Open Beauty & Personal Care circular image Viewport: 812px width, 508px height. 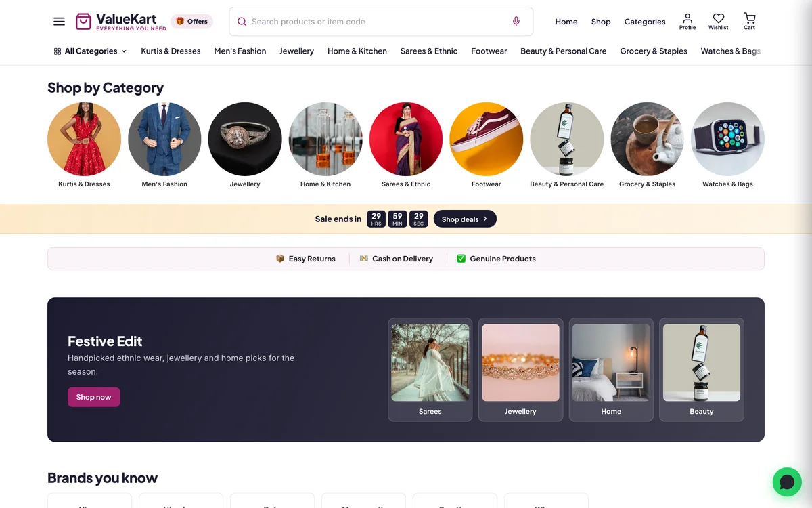pyautogui.click(x=567, y=139)
